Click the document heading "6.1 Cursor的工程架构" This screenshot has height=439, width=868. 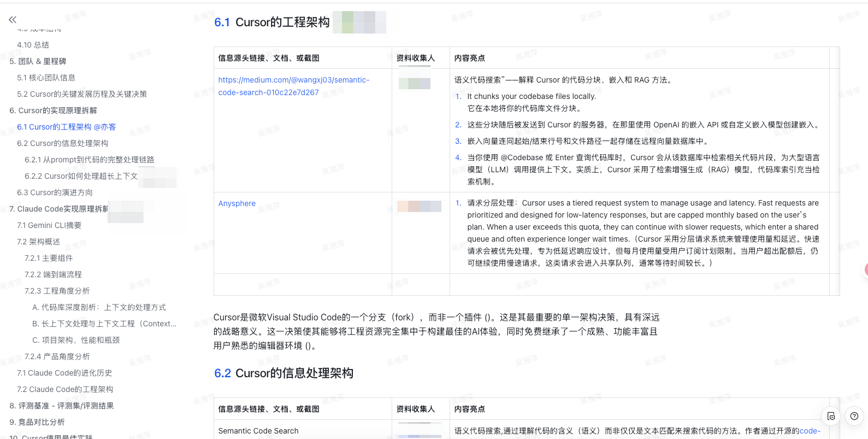pos(272,22)
